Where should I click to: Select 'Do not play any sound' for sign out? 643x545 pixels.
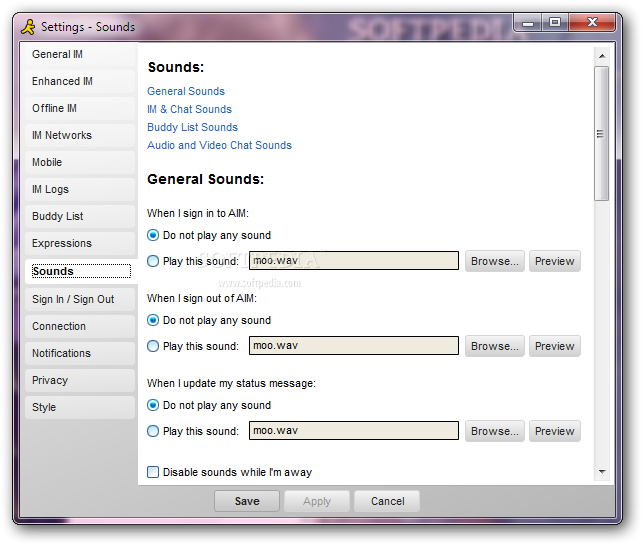point(153,320)
